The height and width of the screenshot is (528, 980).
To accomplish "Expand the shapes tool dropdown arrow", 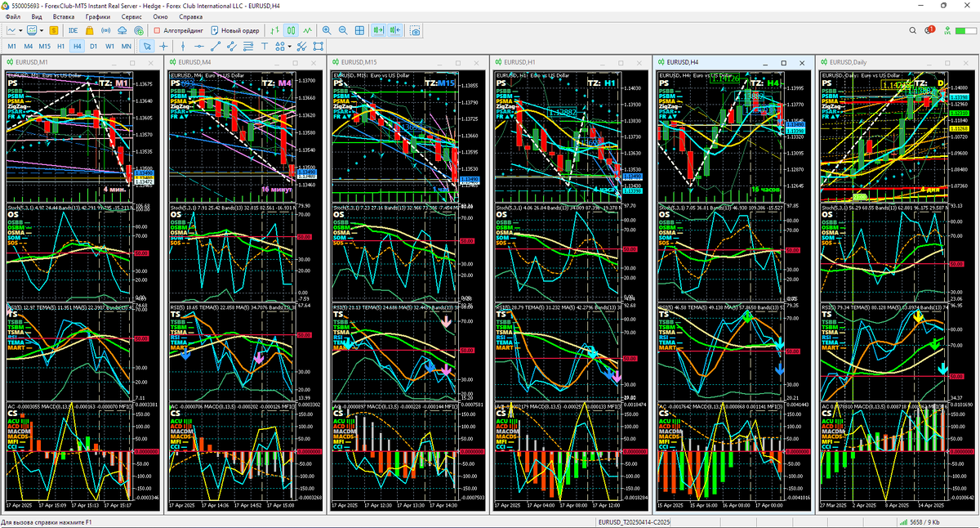I will 289,47.
